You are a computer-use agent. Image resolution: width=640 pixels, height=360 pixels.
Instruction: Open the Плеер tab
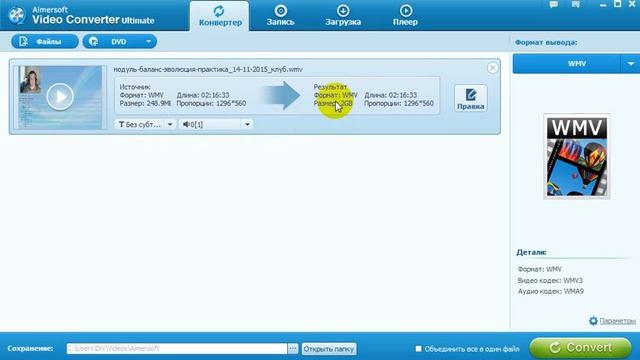405,16
